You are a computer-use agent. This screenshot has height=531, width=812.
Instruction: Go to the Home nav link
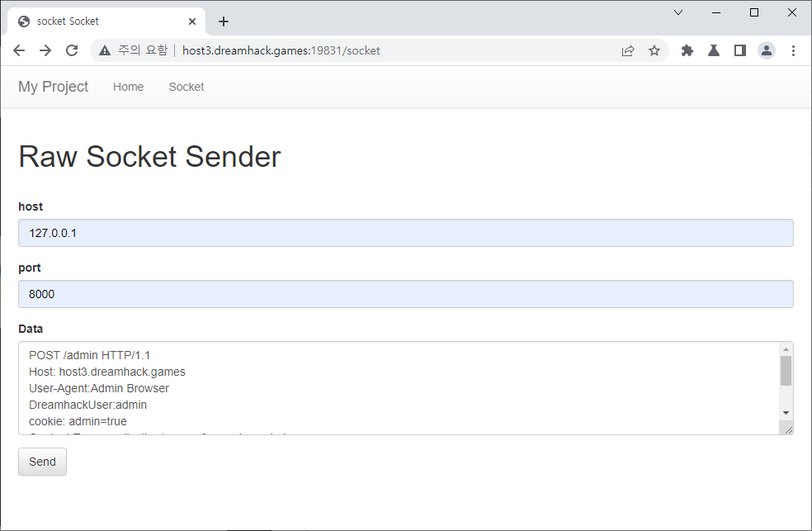click(x=129, y=87)
